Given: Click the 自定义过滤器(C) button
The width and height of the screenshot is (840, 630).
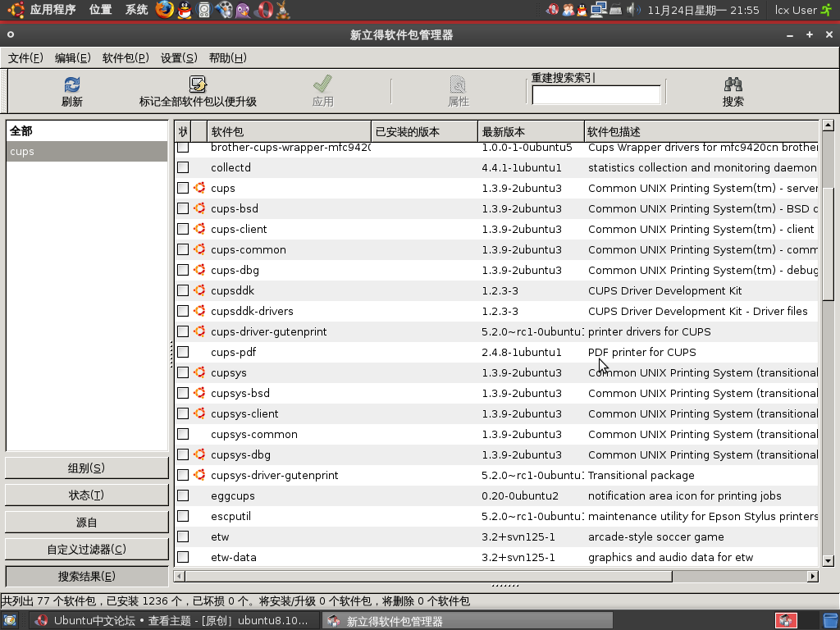Looking at the screenshot, I should (x=87, y=549).
